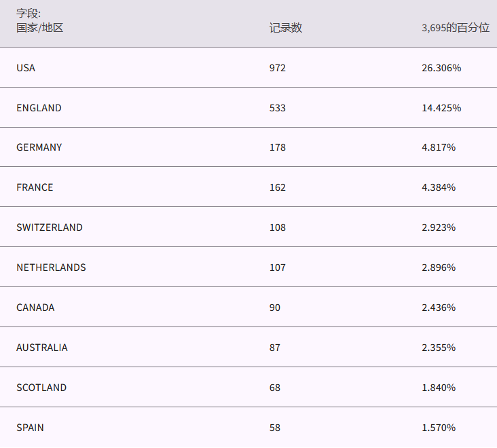The image size is (497, 448).
Task: Click the 记录数 column header
Action: (285, 28)
